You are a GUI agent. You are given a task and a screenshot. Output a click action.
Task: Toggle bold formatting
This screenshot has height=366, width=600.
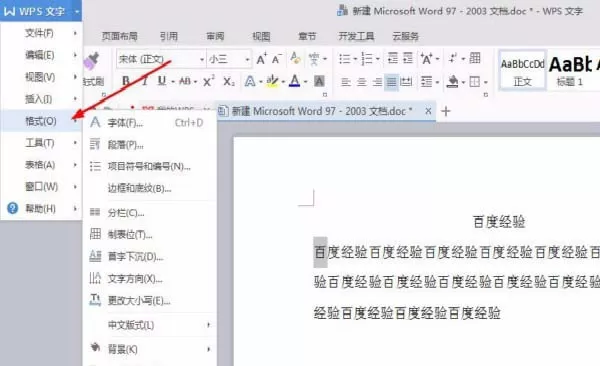(x=126, y=81)
